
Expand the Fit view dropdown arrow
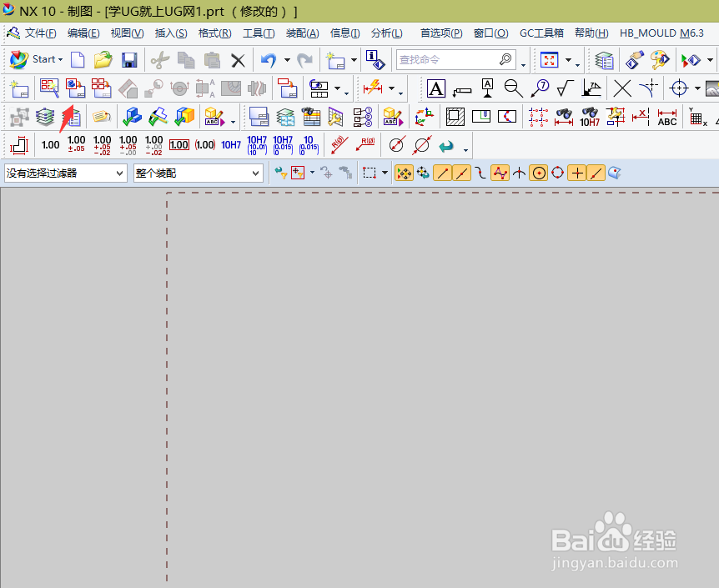point(568,60)
